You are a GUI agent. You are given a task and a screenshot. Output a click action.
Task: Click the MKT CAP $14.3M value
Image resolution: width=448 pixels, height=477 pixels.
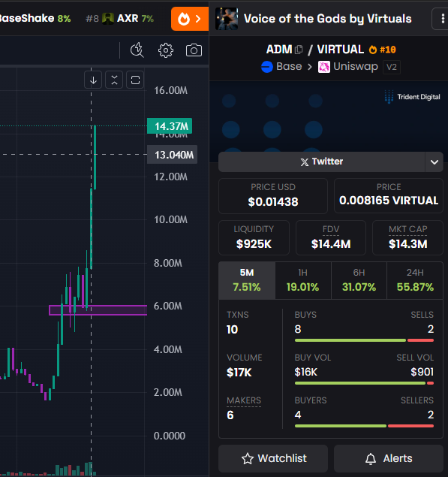tap(408, 244)
